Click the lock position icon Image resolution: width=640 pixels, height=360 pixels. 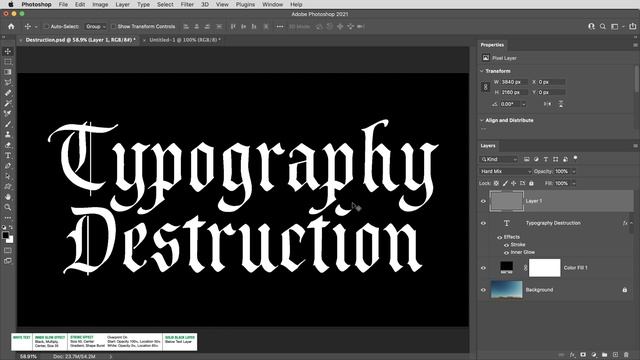click(x=513, y=184)
